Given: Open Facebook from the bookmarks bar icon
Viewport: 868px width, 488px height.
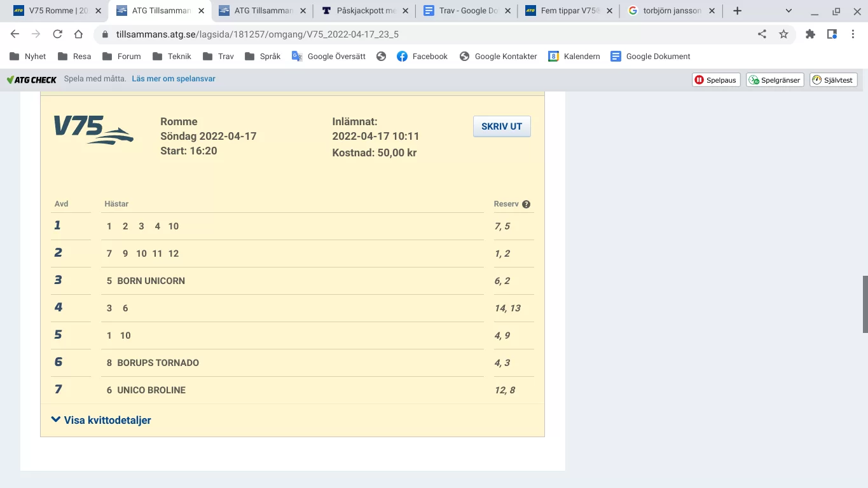Looking at the screenshot, I should pos(401,56).
